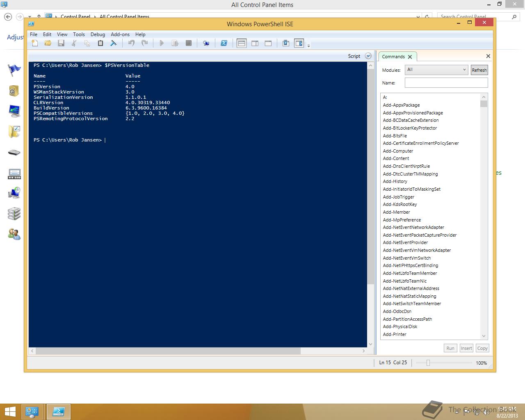Select Add-OdbcDsn command
Screen dimensions: 525x420
(397, 311)
